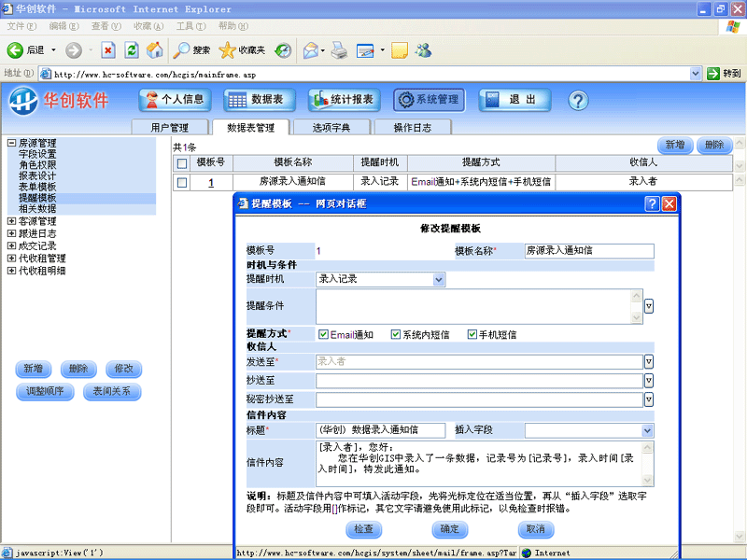
Task: Click the Mail envelope icon
Action: 311,50
